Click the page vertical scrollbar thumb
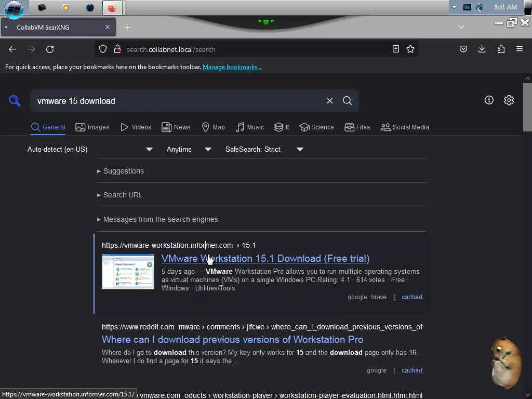This screenshot has width=532, height=399. click(x=527, y=107)
